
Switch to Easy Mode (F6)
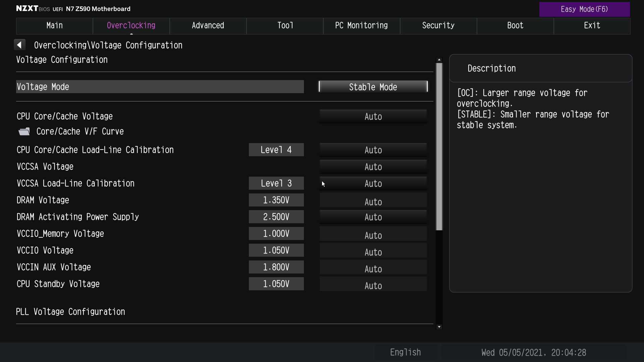point(584,9)
